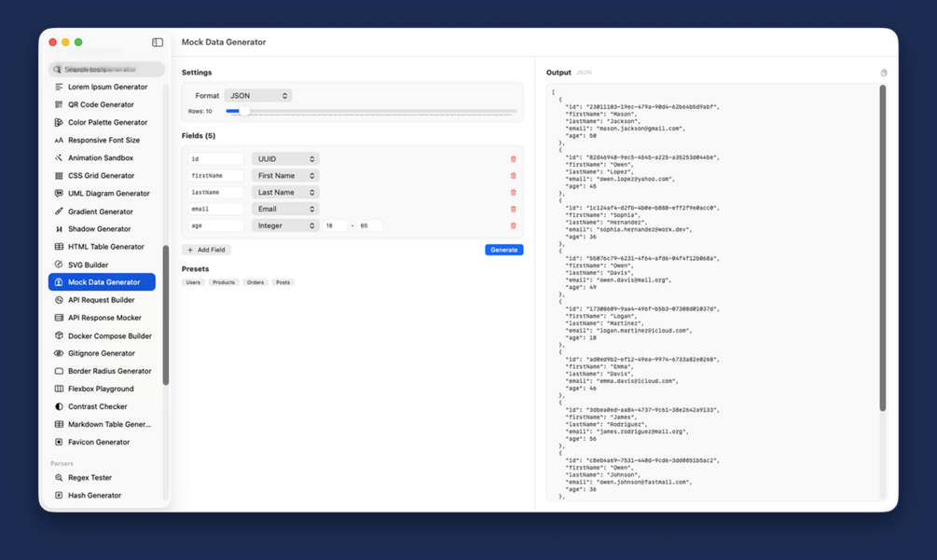Viewport: 937px width, 560px height.
Task: Apply the Posts preset
Action: 282,282
